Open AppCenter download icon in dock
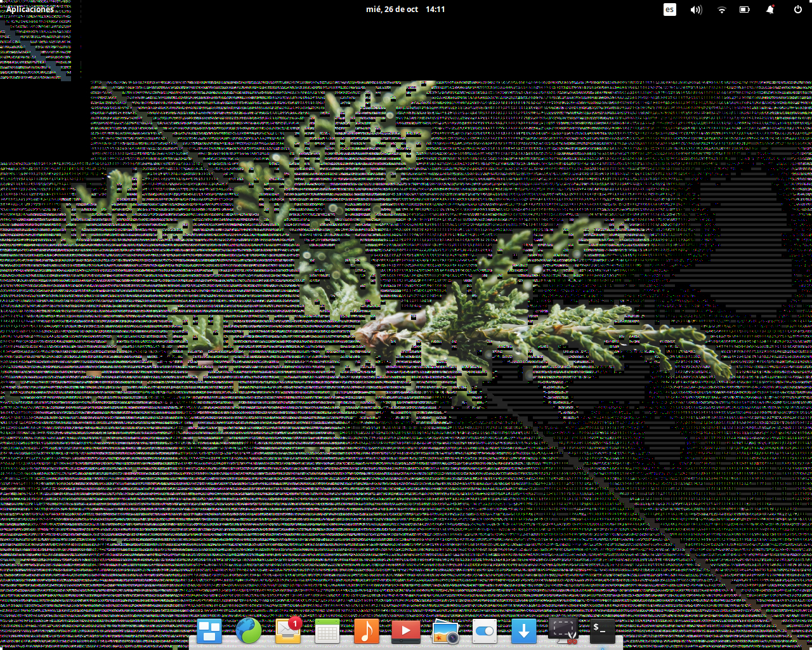812x650 pixels. coord(524,631)
